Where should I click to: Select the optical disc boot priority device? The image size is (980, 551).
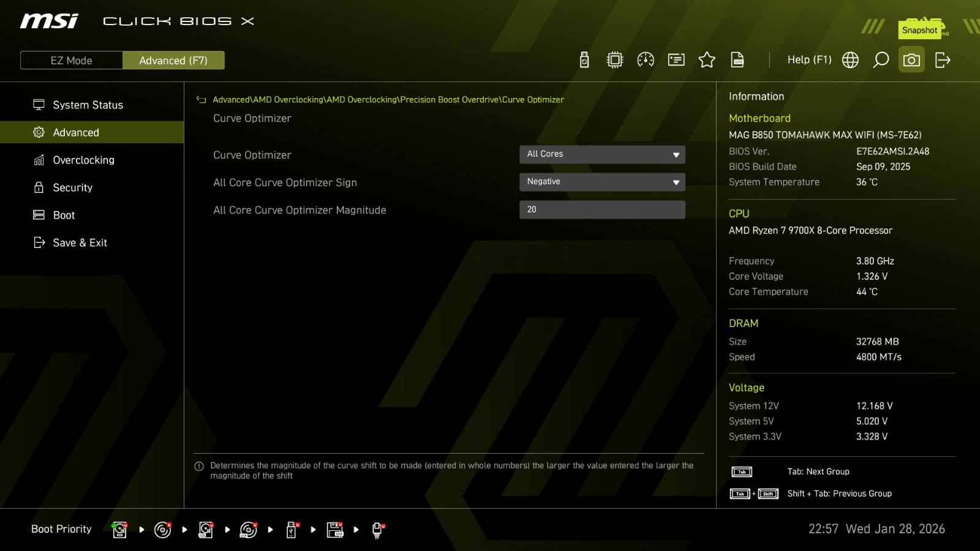(x=162, y=530)
